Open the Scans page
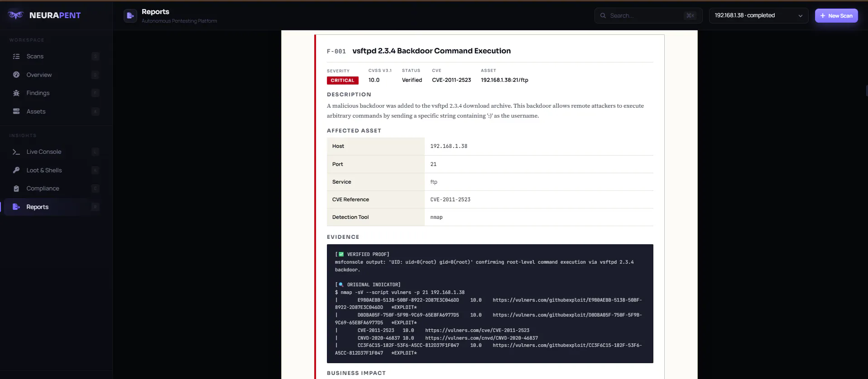This screenshot has width=868, height=379. (56, 57)
